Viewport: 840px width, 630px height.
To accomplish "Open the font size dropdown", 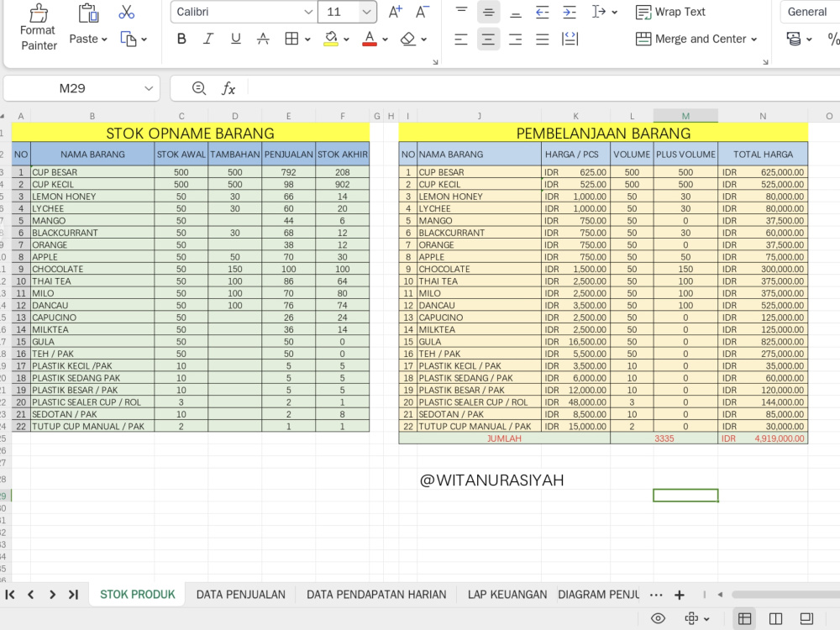I will (x=366, y=12).
